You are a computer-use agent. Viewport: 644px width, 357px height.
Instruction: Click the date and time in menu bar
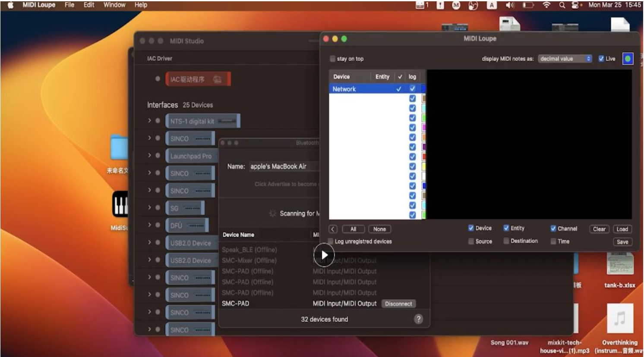tap(615, 5)
